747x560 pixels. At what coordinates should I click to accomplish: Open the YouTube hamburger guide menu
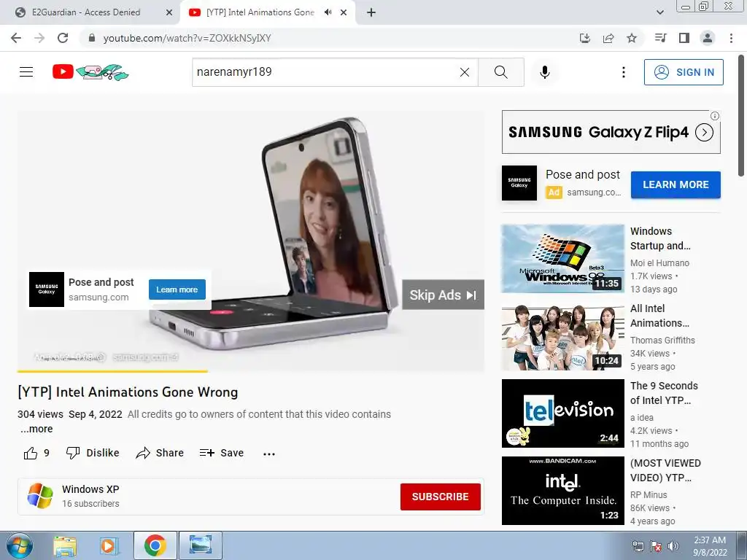tap(26, 72)
